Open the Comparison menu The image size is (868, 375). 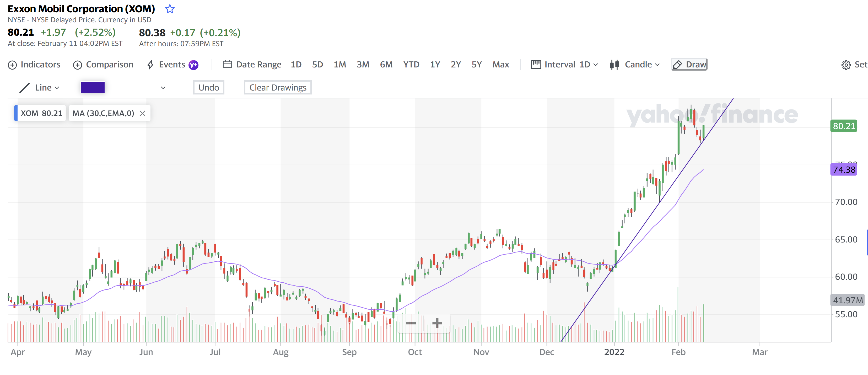point(103,64)
